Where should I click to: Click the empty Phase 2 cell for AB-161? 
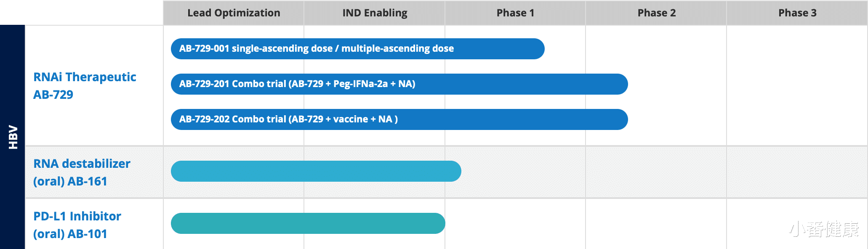click(x=656, y=172)
